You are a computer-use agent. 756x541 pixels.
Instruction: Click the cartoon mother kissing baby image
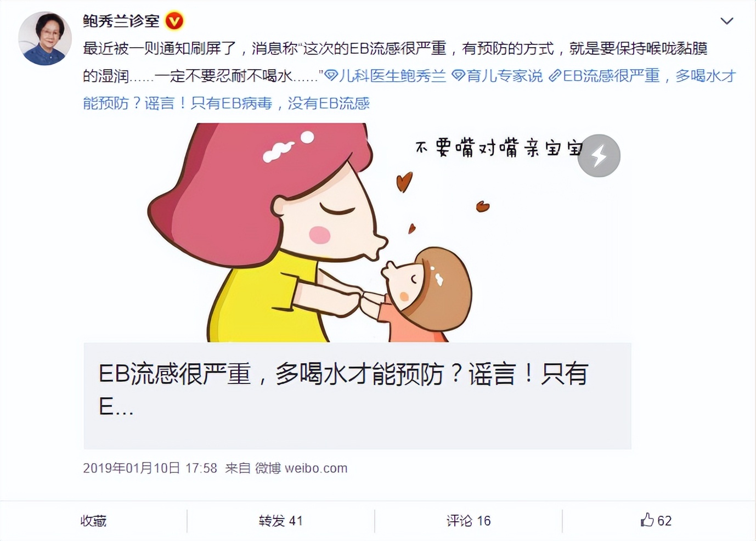click(x=357, y=233)
